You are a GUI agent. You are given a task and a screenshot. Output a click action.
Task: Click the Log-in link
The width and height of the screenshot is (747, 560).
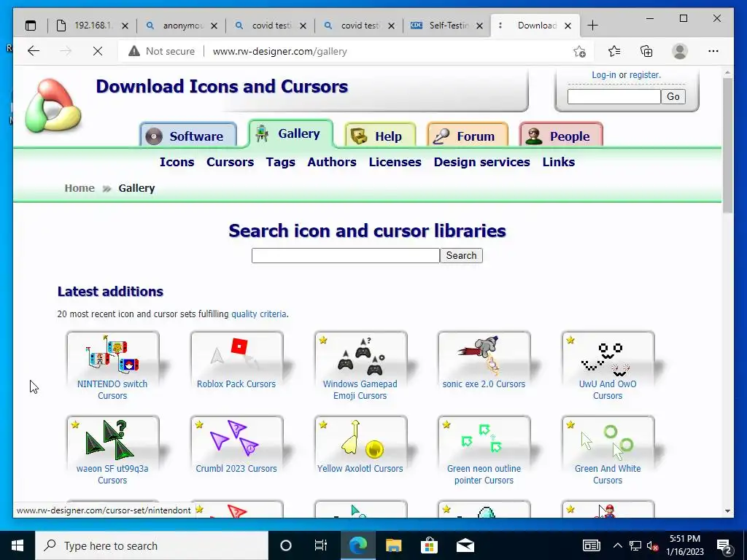603,75
